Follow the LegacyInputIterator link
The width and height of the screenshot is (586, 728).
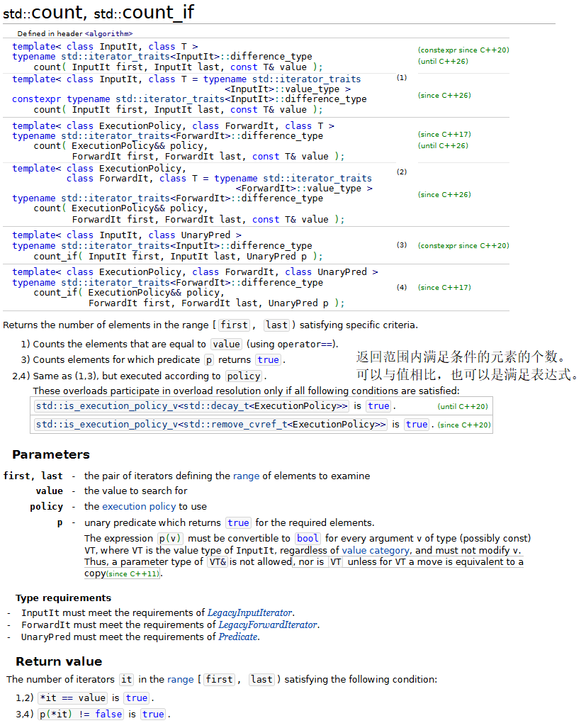coord(249,613)
